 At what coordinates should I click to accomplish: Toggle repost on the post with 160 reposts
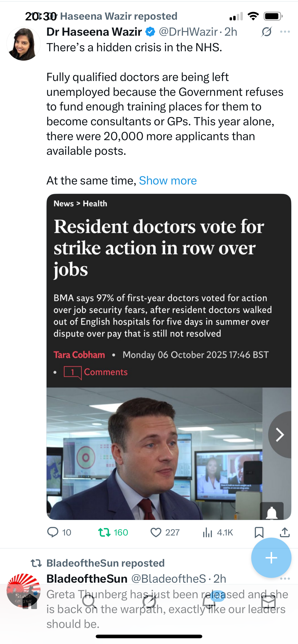point(104,532)
